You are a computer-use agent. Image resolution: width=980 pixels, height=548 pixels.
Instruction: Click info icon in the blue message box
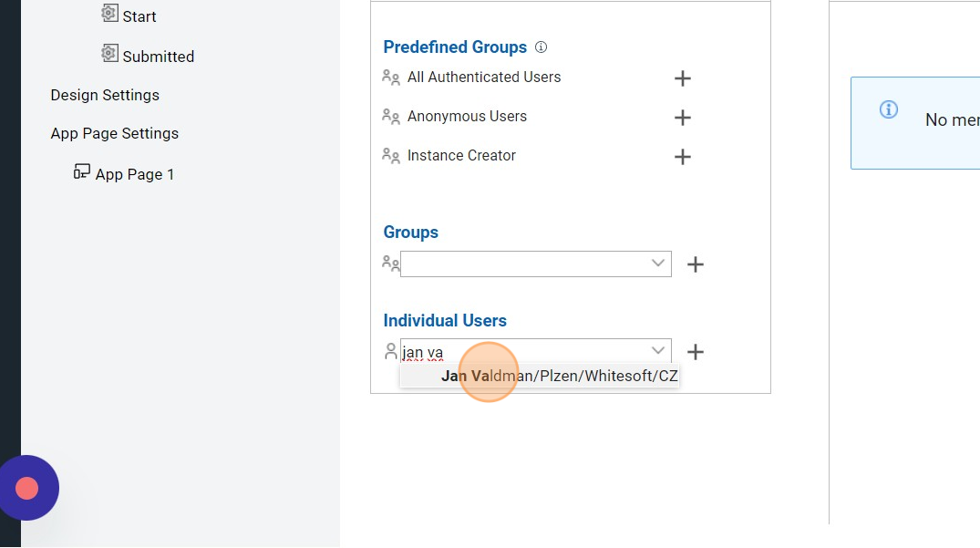click(x=888, y=109)
